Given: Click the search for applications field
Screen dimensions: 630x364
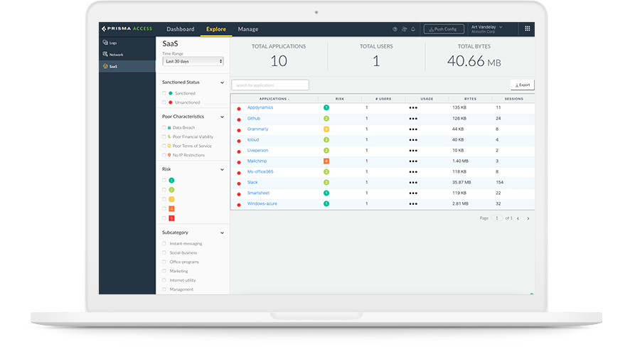Looking at the screenshot, I should (270, 85).
